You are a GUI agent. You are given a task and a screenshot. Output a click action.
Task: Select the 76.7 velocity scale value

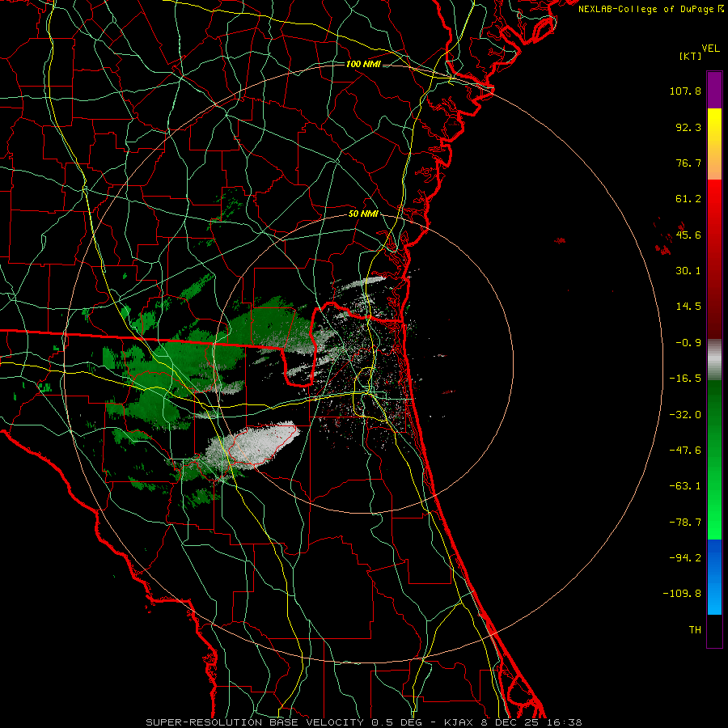(688, 163)
